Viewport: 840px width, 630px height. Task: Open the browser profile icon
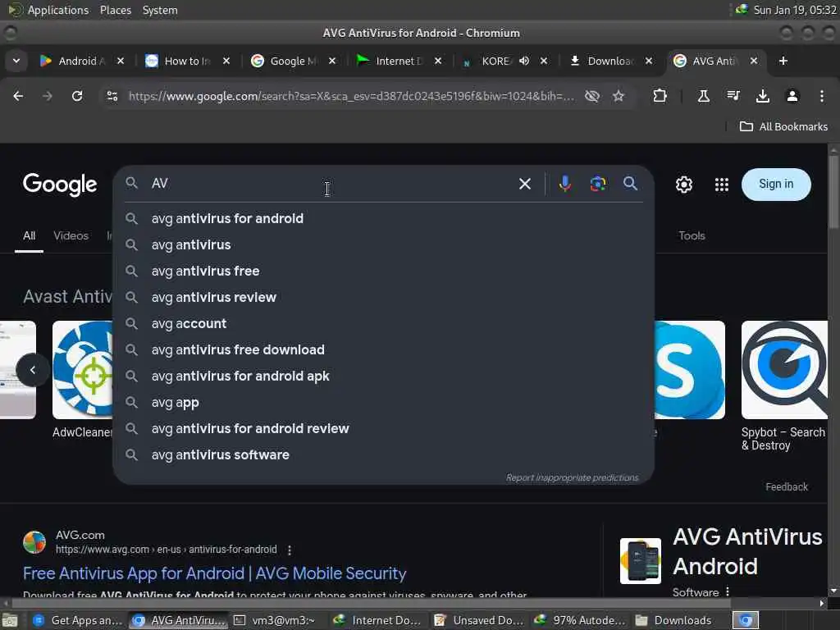click(792, 96)
